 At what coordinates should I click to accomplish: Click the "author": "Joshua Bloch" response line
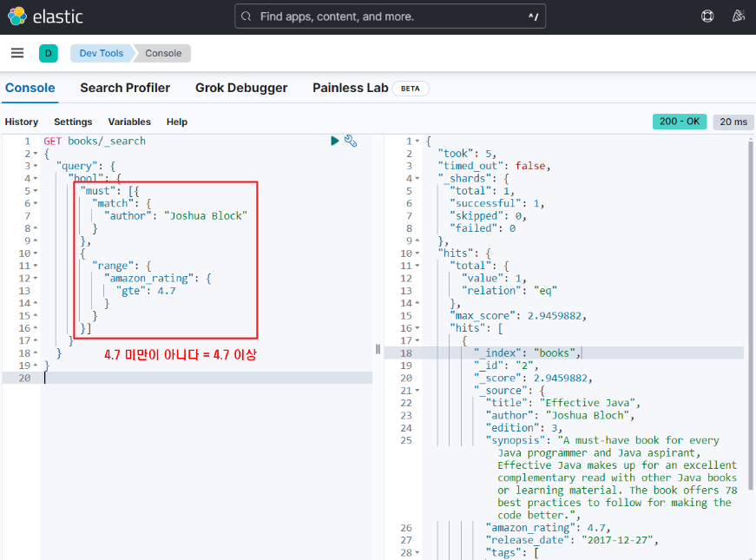pyautogui.click(x=560, y=415)
